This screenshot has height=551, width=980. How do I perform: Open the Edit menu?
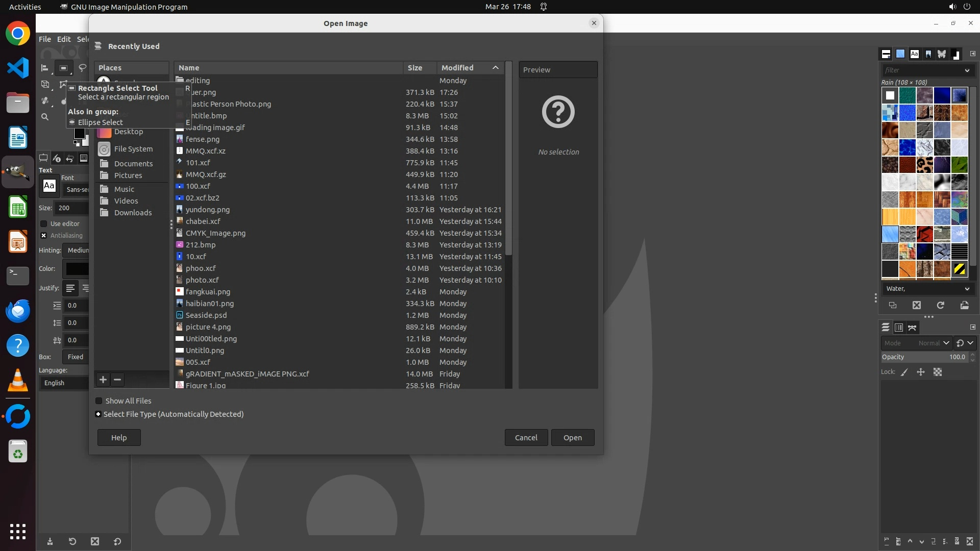click(x=64, y=39)
